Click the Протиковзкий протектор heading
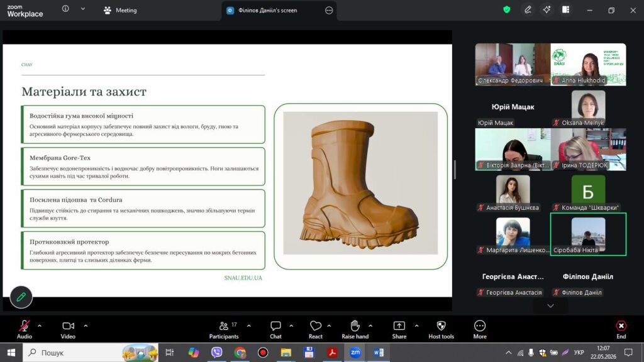644x362 pixels. tap(69, 242)
